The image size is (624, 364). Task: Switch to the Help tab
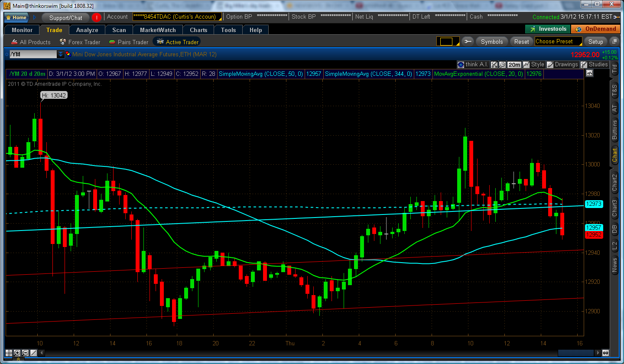click(256, 30)
